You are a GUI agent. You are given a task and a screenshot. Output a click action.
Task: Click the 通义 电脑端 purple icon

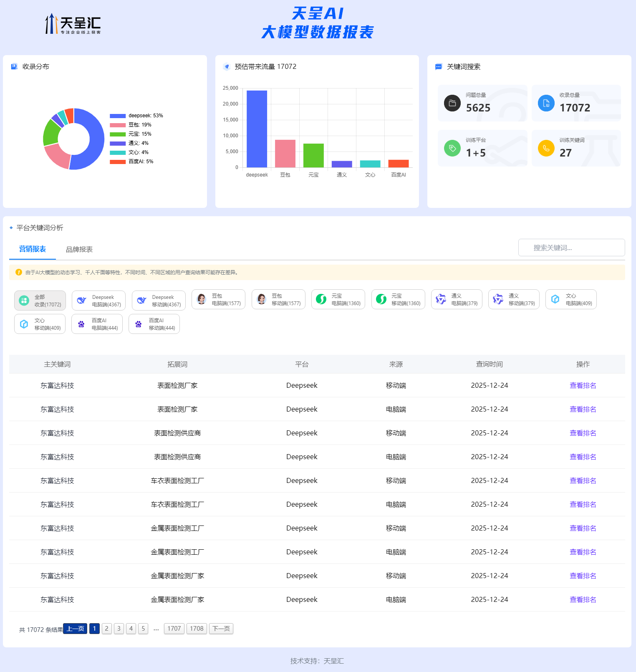441,299
